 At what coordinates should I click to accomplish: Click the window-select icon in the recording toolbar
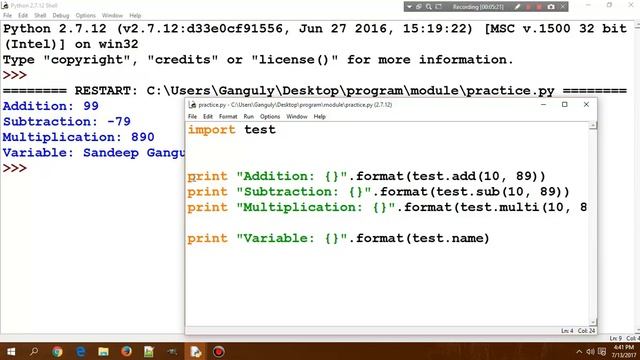(x=419, y=7)
